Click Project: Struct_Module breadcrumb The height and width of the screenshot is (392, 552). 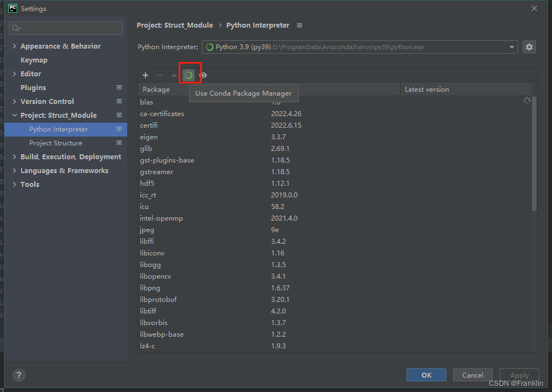[175, 25]
